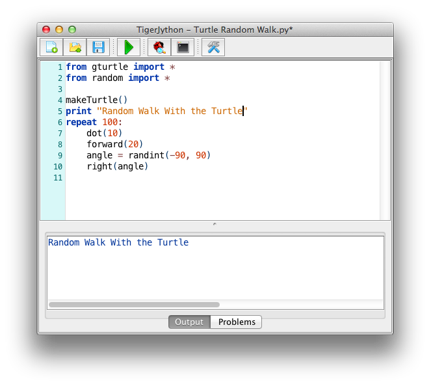
Task: Create a new document with toolbar icon
Action: coord(51,47)
